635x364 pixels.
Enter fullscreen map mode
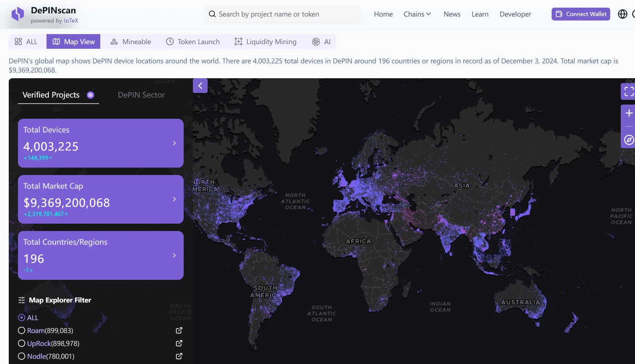click(629, 92)
